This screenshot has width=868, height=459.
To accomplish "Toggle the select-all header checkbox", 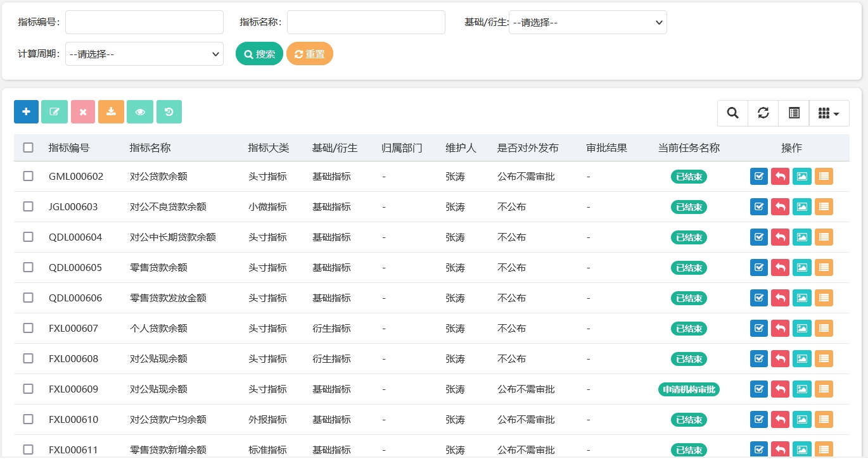I will point(28,148).
